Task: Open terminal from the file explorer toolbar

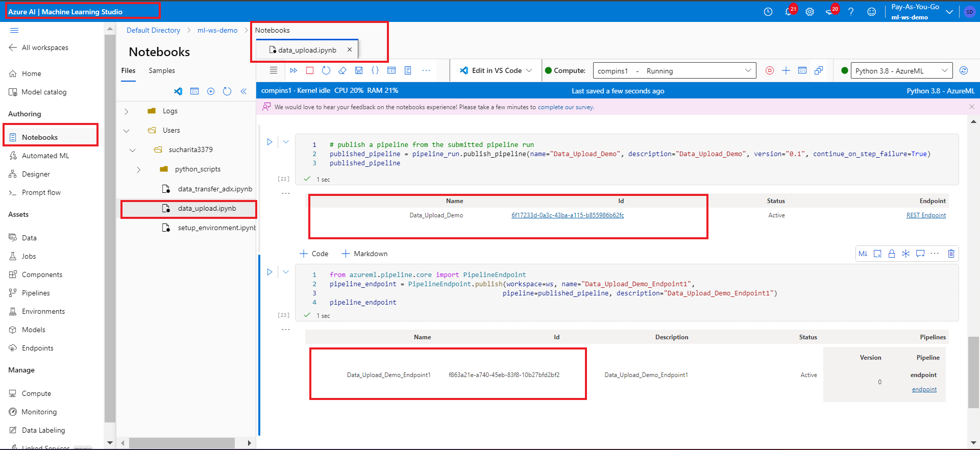Action: point(194,91)
